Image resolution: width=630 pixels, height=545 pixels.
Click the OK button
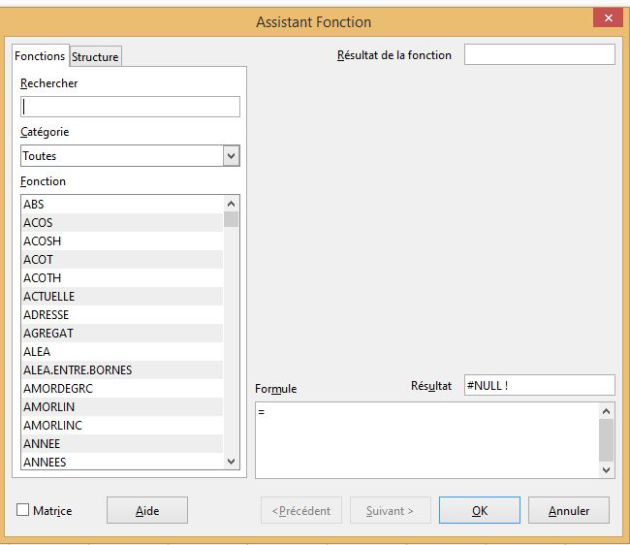click(479, 510)
